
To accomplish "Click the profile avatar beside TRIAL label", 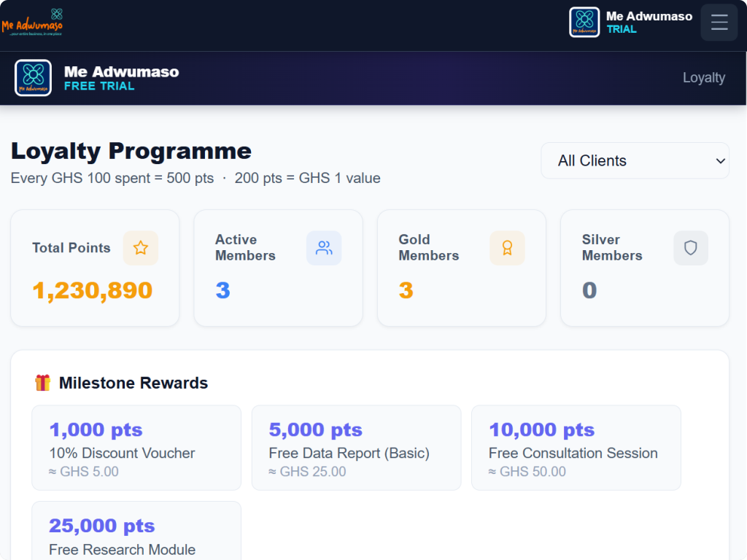I will [584, 23].
